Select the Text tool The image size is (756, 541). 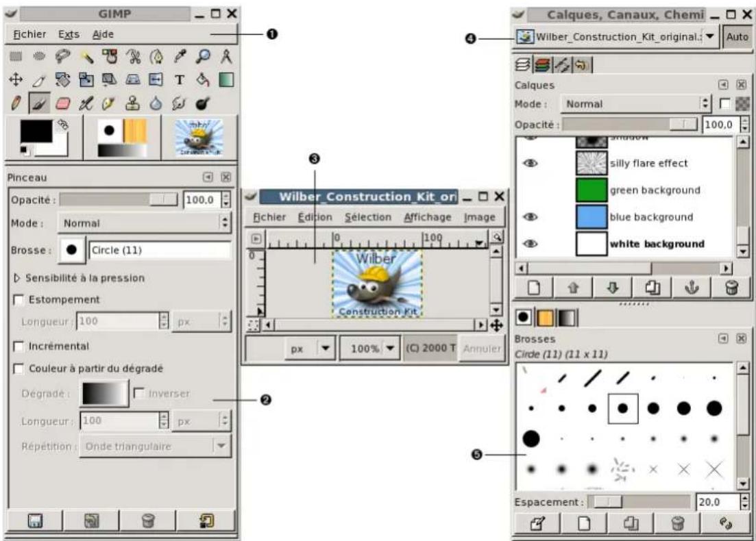(x=180, y=80)
